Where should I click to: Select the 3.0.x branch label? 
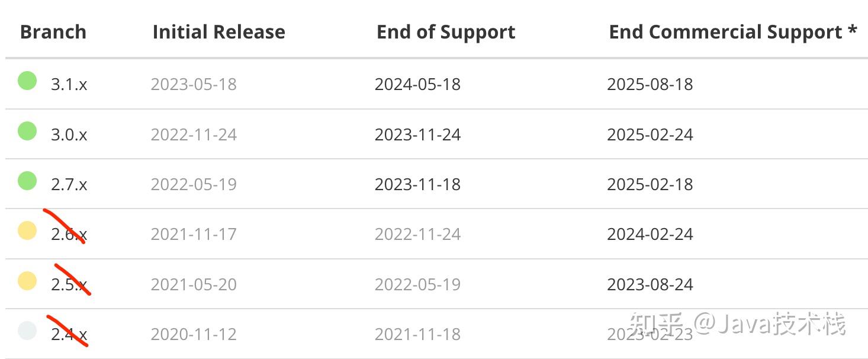tap(69, 135)
